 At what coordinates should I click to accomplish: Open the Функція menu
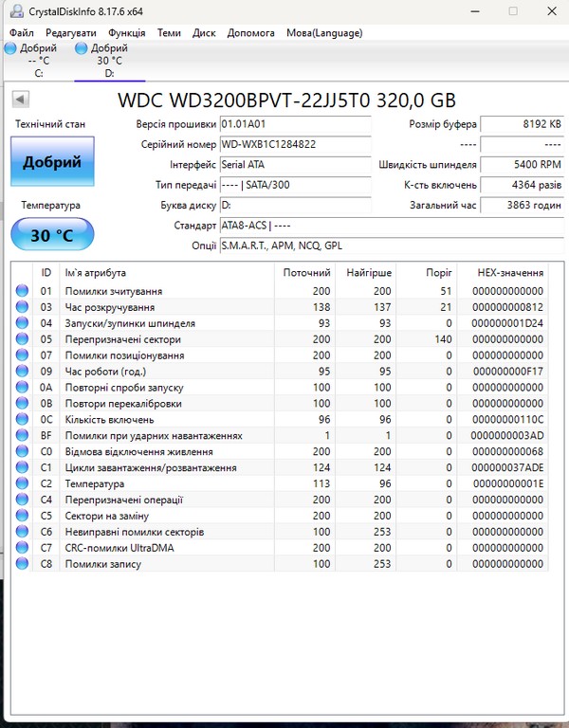pos(126,32)
